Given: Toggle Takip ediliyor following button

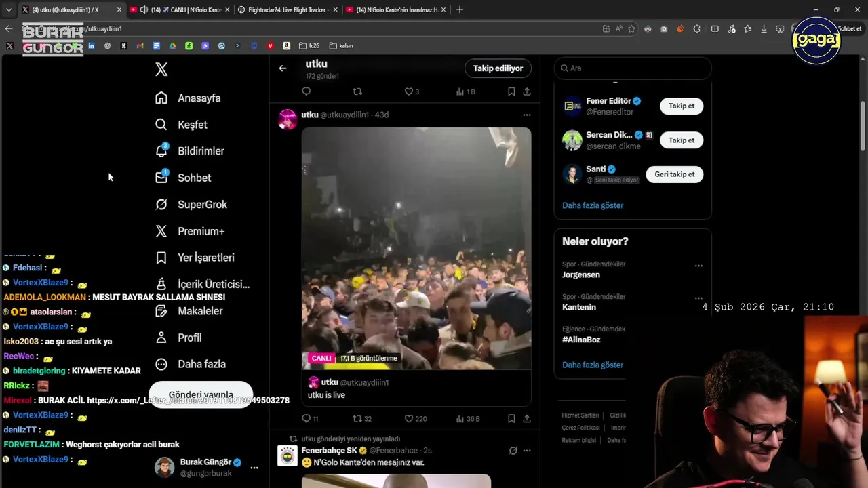Looking at the screenshot, I should point(498,68).
